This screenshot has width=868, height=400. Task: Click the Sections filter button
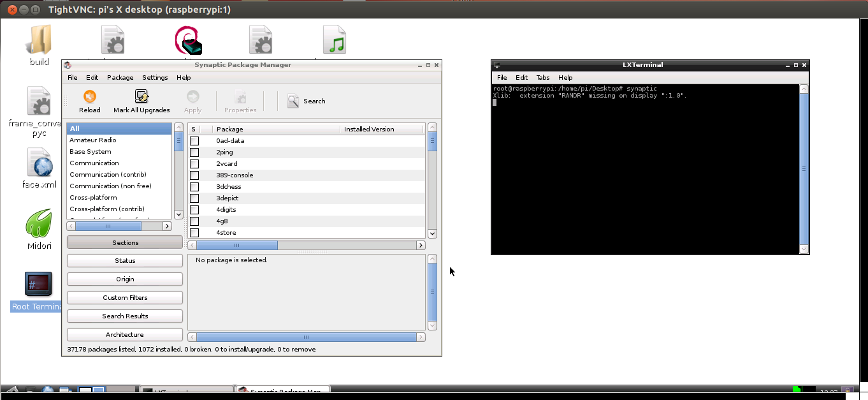tap(125, 242)
